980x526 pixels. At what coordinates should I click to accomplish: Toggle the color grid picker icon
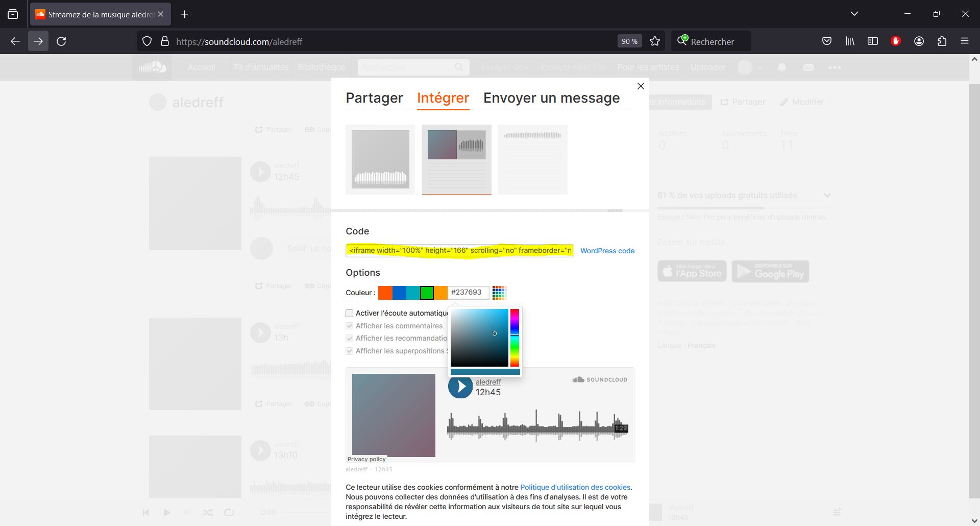[x=499, y=293]
